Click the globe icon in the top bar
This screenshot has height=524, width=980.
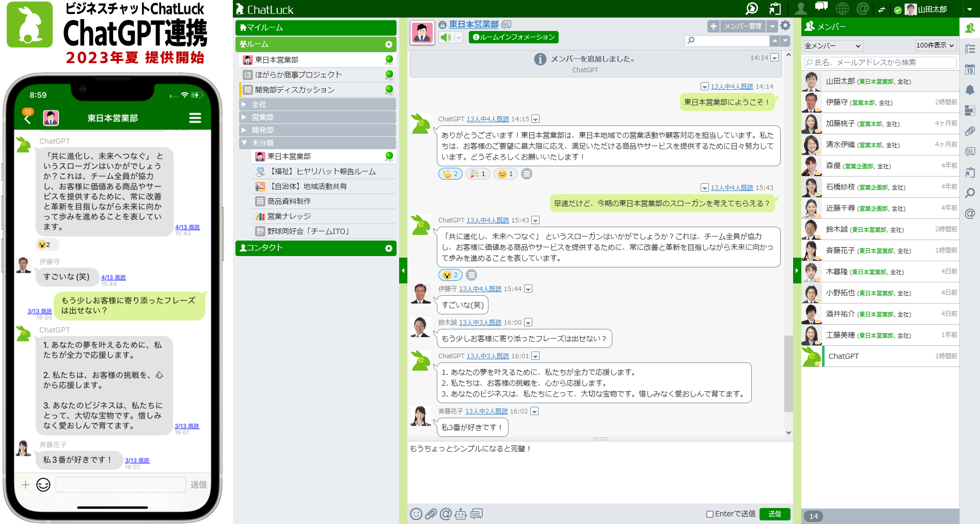(843, 8)
